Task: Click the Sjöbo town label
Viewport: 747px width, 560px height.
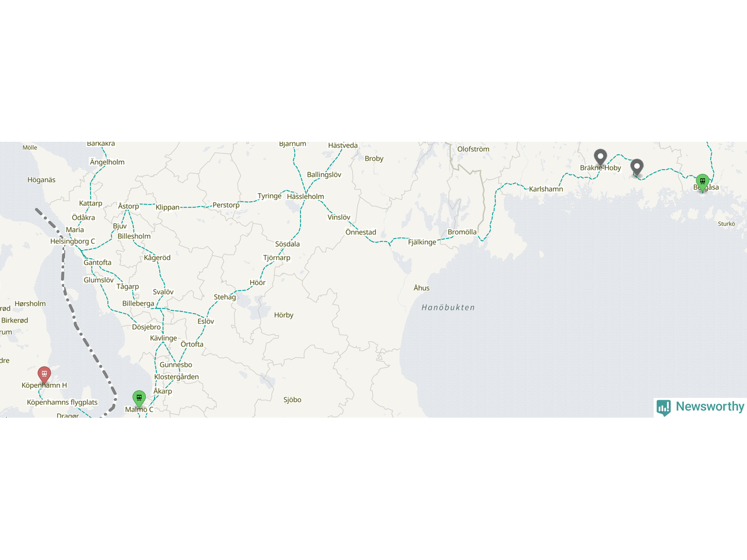Action: click(x=292, y=400)
